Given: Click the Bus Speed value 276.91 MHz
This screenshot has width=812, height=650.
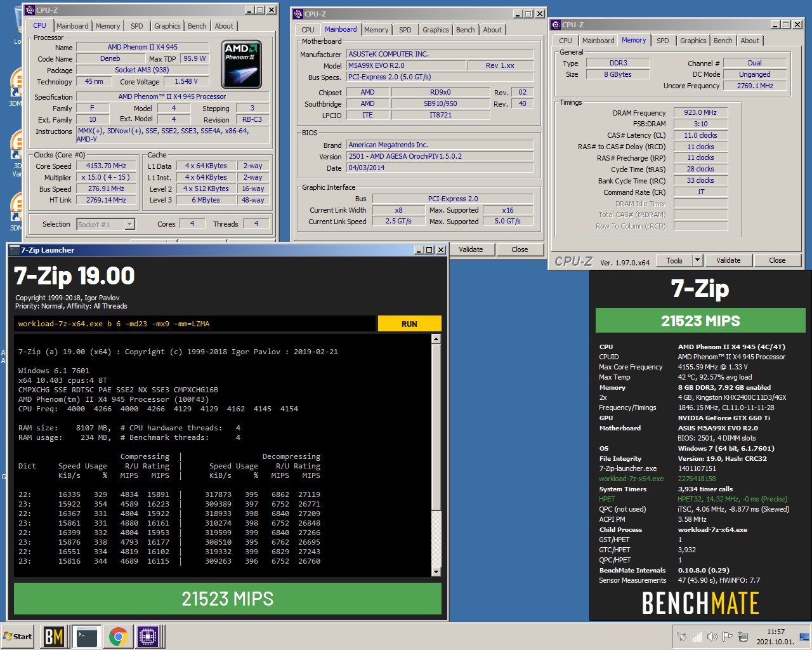Looking at the screenshot, I should click(106, 189).
